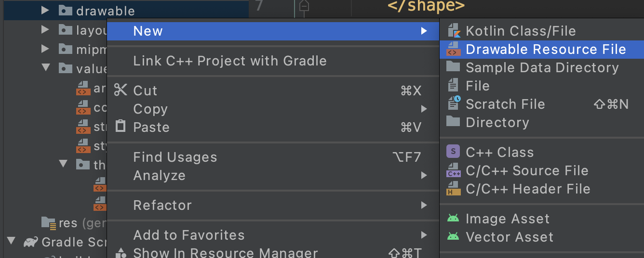
Task: Click the Kotlin Class/File icon
Action: 454,31
